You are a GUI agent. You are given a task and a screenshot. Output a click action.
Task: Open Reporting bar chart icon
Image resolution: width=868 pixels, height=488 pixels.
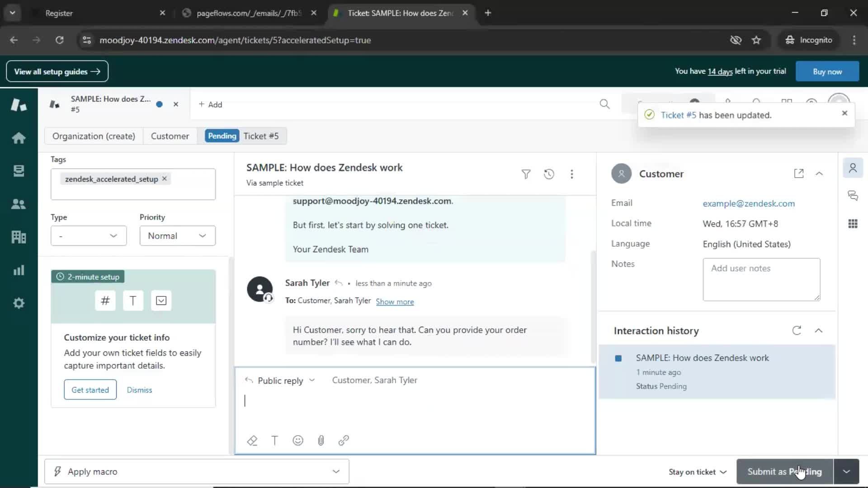click(x=19, y=270)
